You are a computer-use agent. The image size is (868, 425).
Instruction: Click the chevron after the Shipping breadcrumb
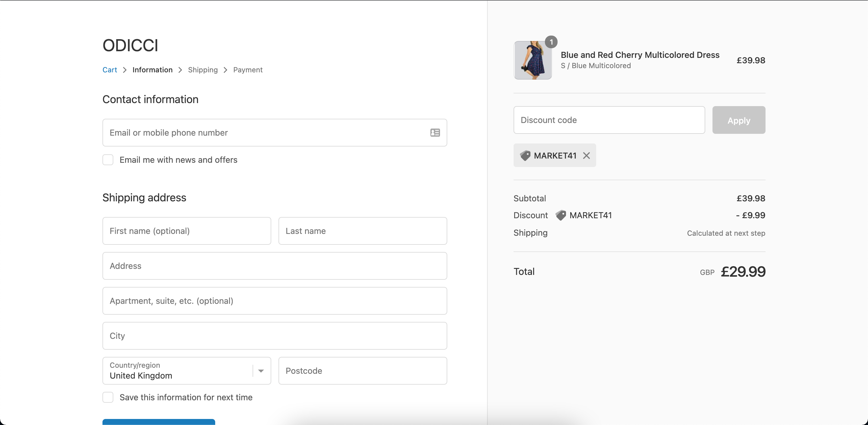tap(225, 70)
